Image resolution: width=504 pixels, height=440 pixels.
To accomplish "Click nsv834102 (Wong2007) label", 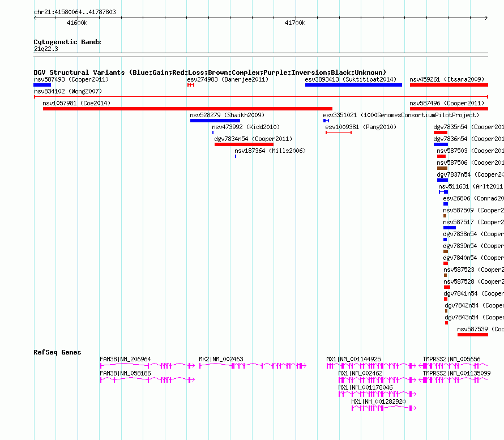I will click(68, 91).
